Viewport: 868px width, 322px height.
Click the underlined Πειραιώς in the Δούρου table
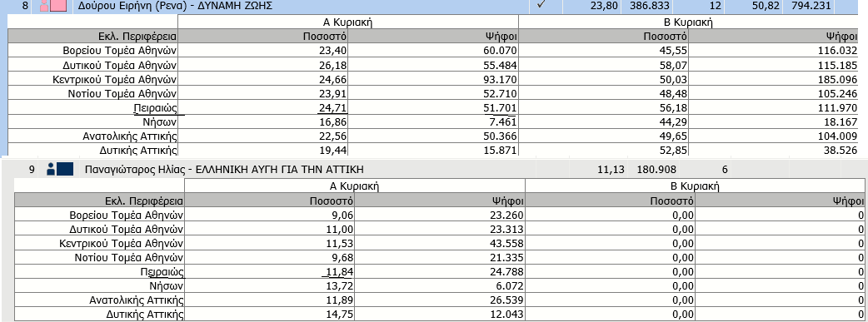[157, 107]
